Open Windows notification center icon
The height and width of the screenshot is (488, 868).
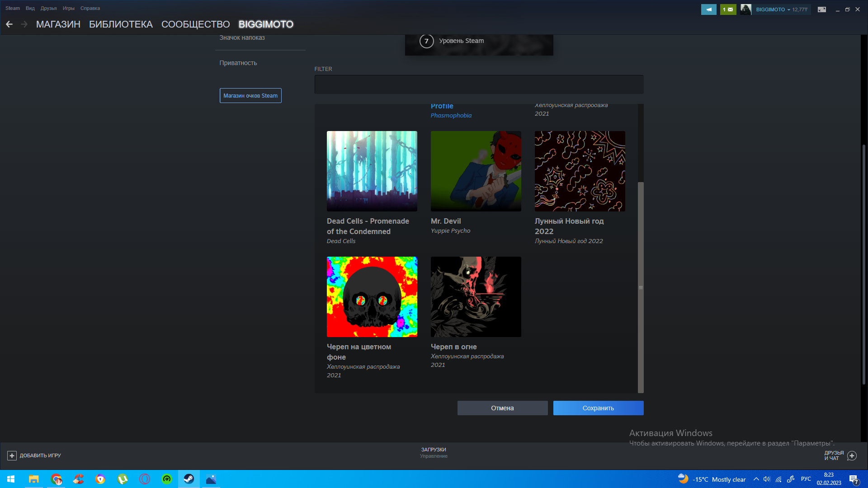pos(854,479)
